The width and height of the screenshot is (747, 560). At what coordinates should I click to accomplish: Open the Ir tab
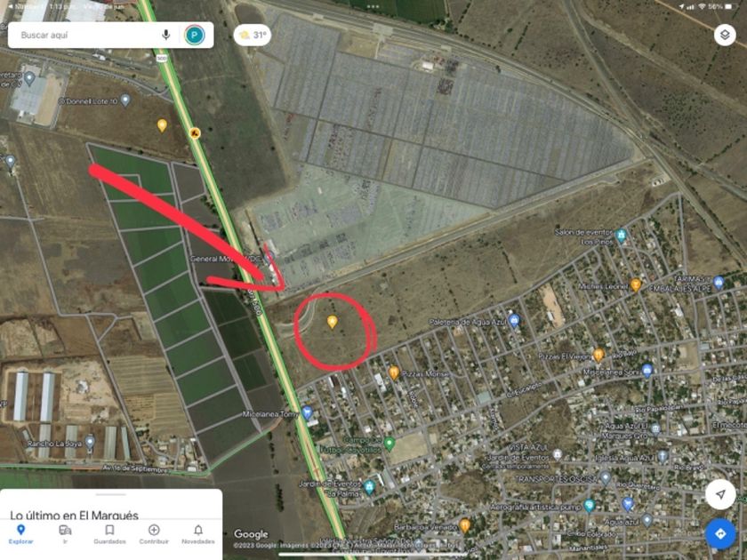65,534
